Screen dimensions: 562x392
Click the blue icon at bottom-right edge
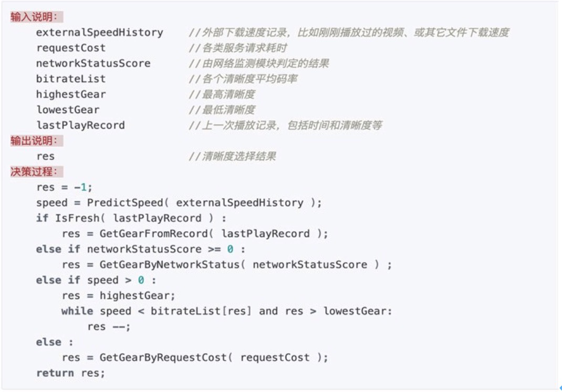pyautogui.click(x=560, y=388)
